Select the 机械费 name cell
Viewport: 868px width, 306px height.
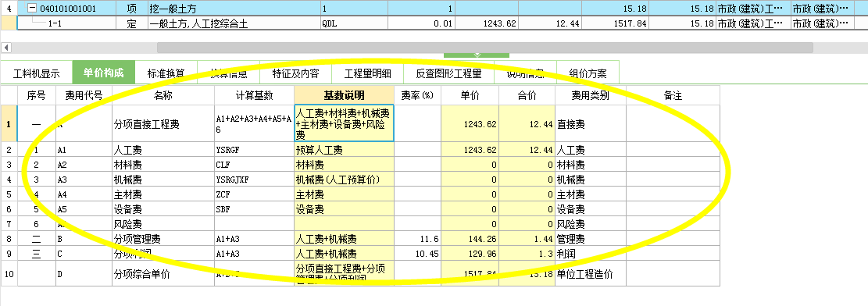point(163,180)
